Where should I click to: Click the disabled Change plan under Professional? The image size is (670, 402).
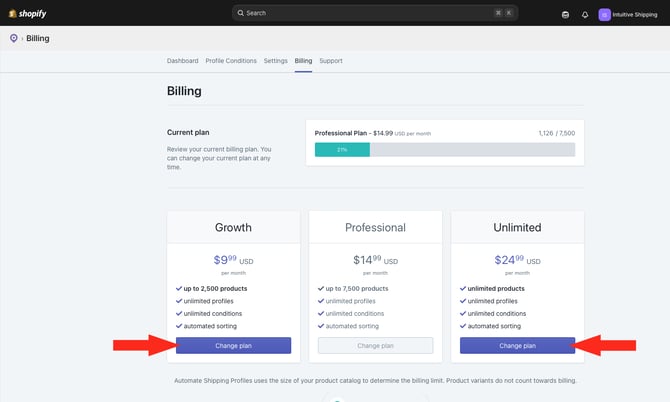tap(375, 345)
